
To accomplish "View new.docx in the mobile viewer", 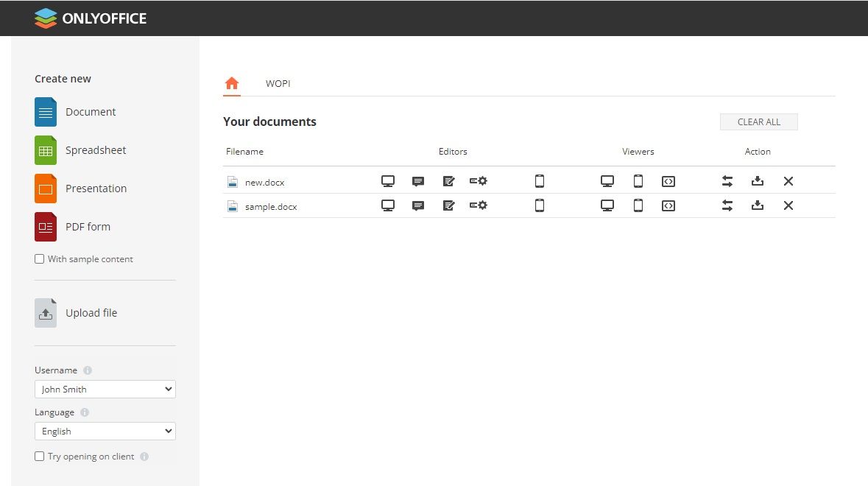I will [x=638, y=180].
